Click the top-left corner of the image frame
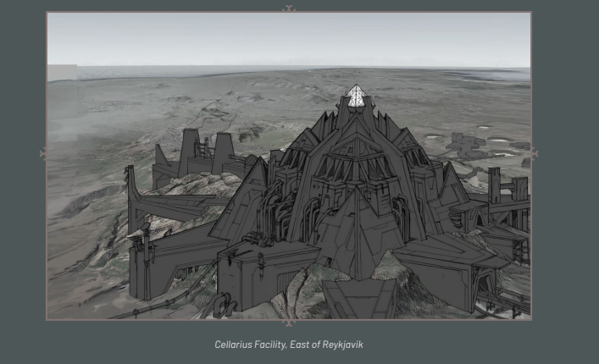Image resolution: width=599 pixels, height=364 pixels. pyautogui.click(x=47, y=13)
